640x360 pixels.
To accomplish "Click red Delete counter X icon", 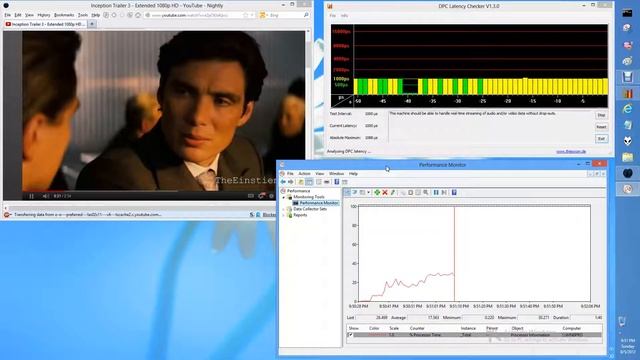I will pos(385,193).
